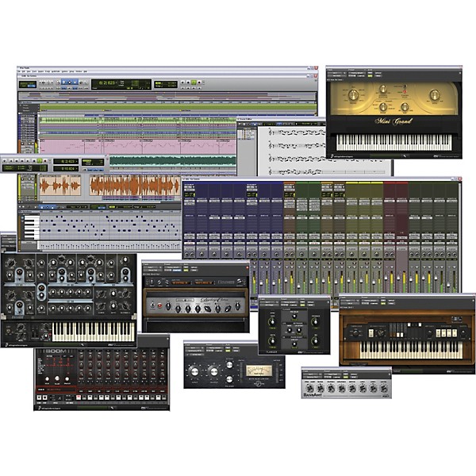476x476 pixels.
Task: Click the large left gold knob on Mini Grand
Action: pyautogui.click(x=353, y=95)
